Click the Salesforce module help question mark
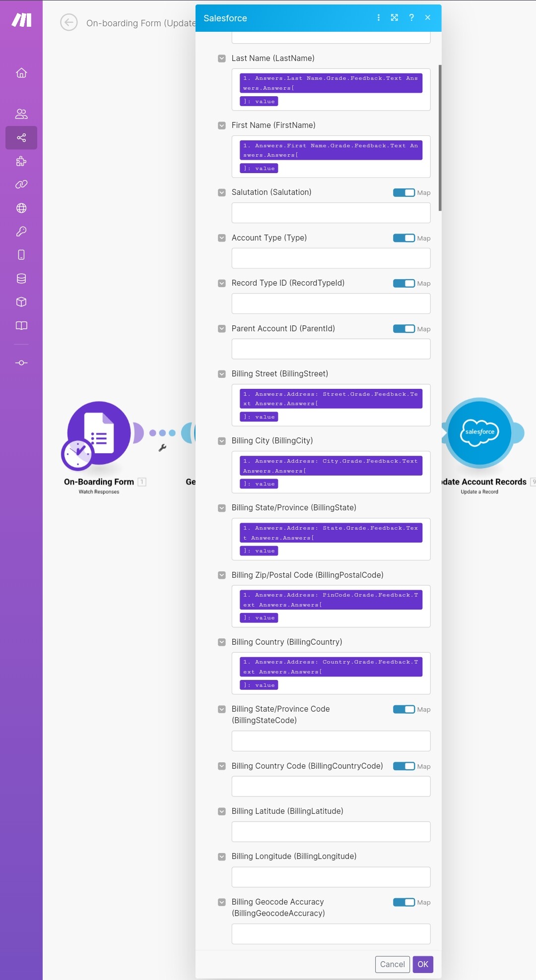The image size is (536, 980). [411, 18]
